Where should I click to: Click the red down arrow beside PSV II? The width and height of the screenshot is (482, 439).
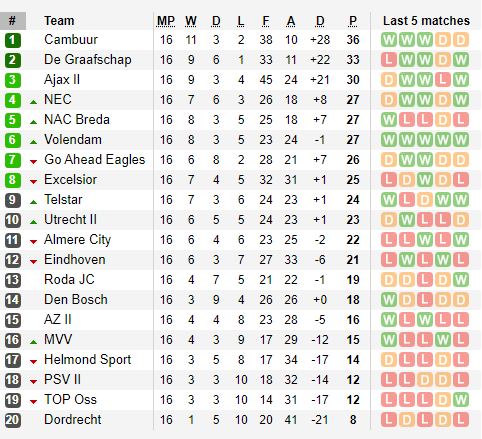[33, 382]
